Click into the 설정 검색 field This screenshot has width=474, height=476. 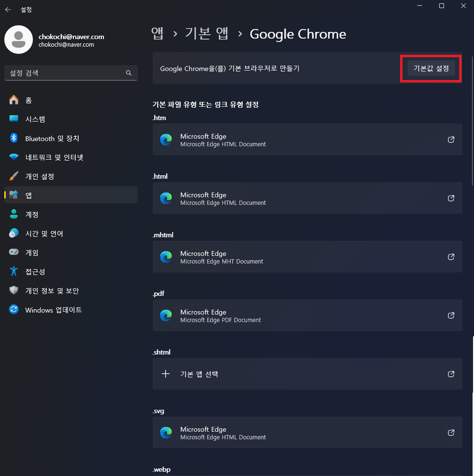pyautogui.click(x=71, y=73)
